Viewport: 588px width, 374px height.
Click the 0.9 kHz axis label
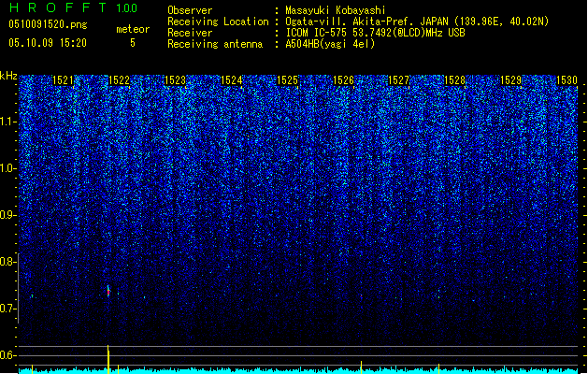(x=8, y=215)
